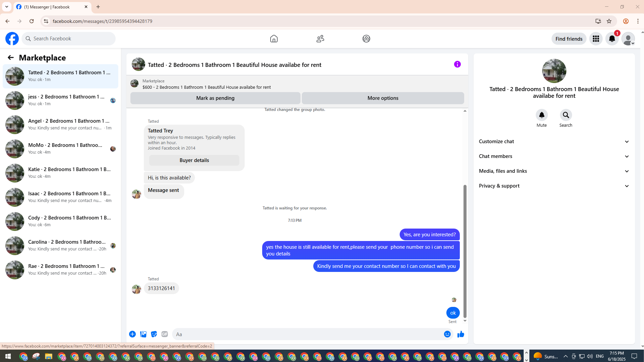Screen dimensions: 644x362
Task: Choose a sticker in composer
Action: click(154, 334)
